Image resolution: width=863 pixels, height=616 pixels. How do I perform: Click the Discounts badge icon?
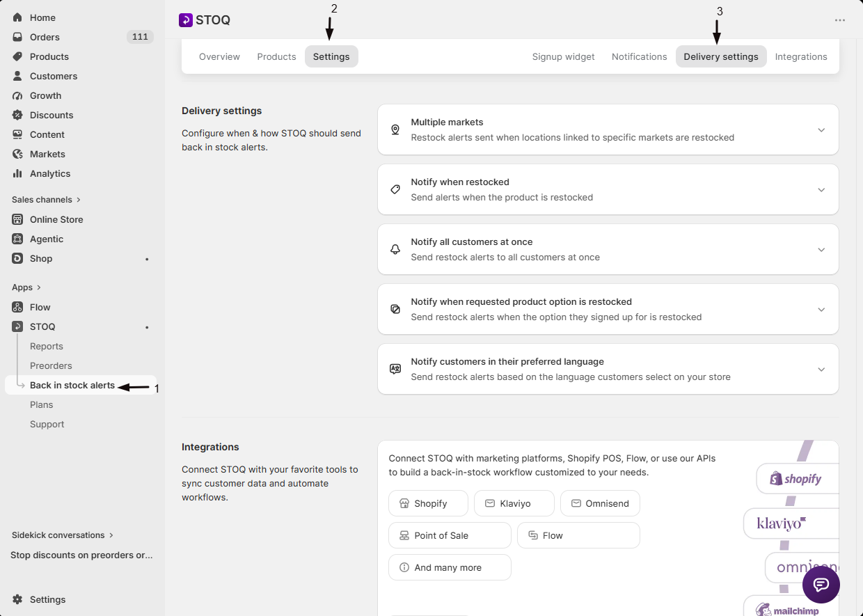click(17, 115)
